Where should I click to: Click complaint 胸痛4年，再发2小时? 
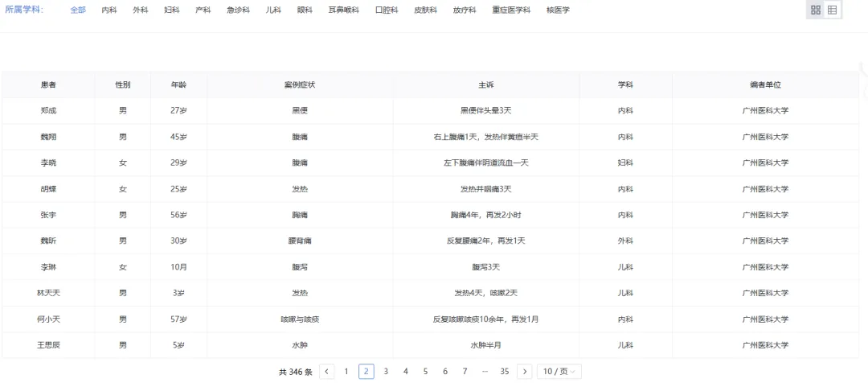click(486, 215)
